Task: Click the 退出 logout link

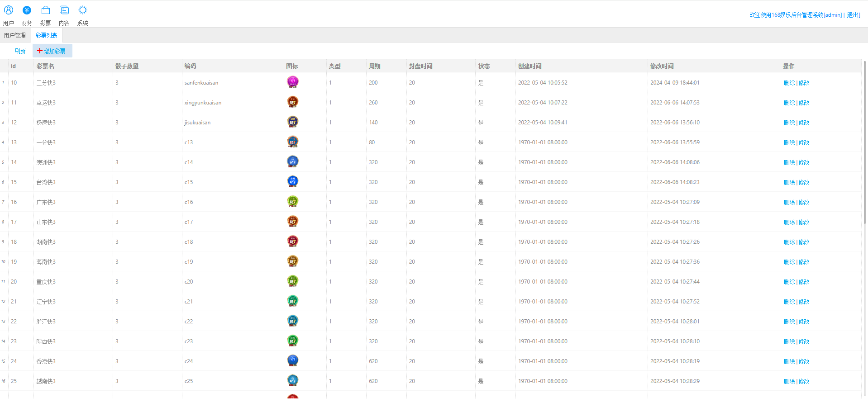Action: point(853,15)
